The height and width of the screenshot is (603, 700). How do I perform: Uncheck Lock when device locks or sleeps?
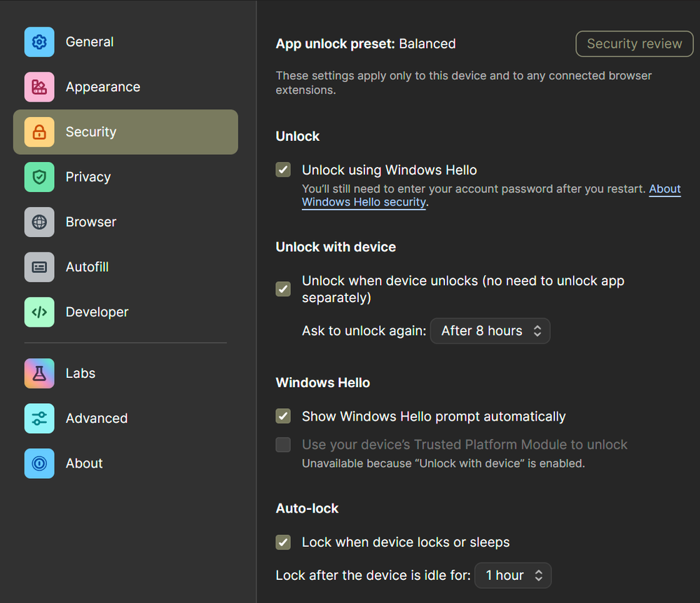click(283, 542)
